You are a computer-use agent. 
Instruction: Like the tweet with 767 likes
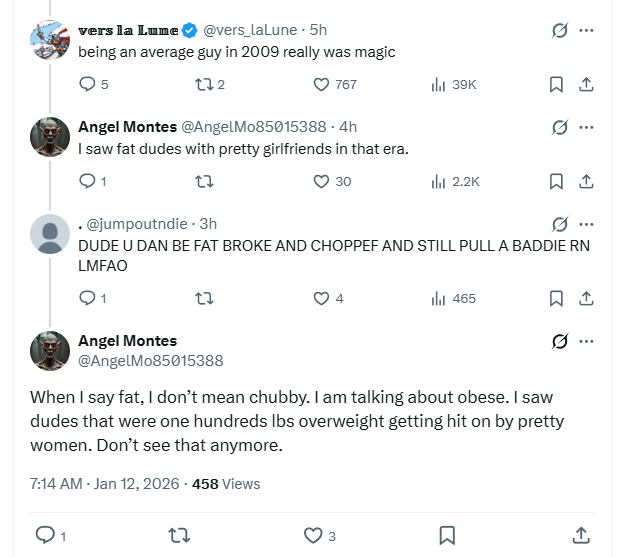[x=322, y=85]
